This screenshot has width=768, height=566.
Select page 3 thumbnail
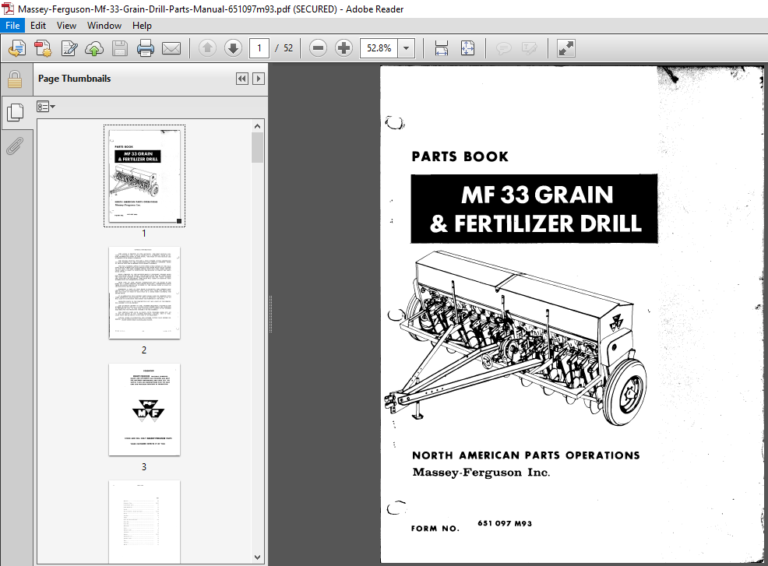click(x=144, y=409)
